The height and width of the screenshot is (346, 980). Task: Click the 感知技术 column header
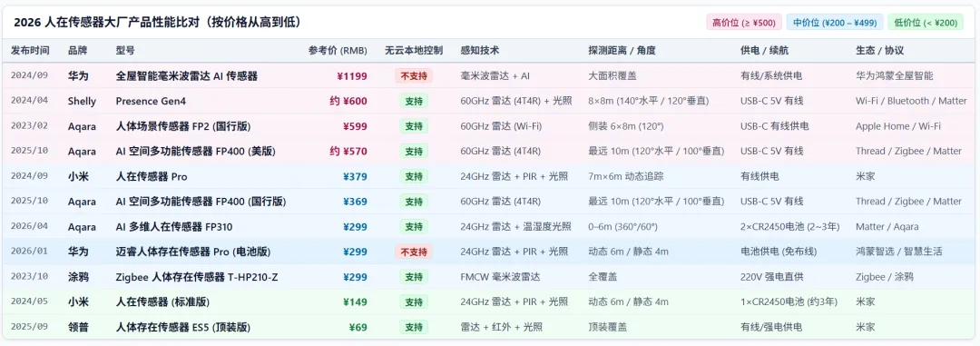[479, 51]
